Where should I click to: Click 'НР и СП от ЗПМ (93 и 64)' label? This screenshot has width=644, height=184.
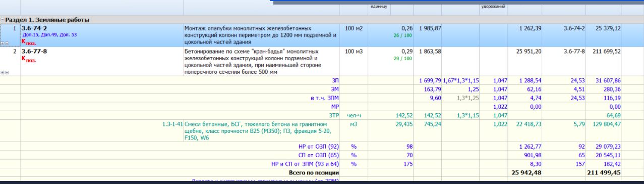tap(305, 164)
